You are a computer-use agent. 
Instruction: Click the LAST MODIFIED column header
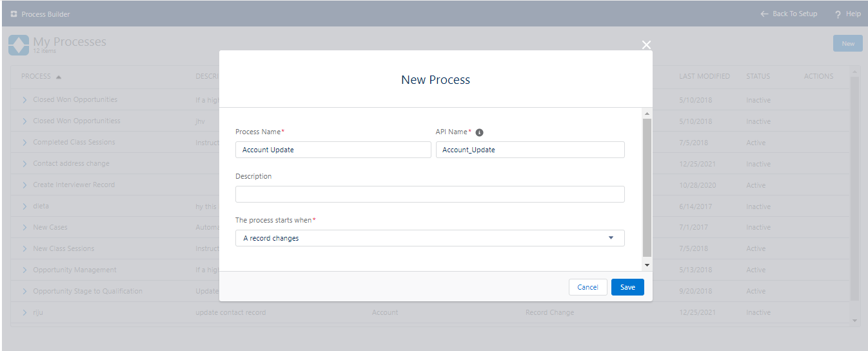point(704,76)
